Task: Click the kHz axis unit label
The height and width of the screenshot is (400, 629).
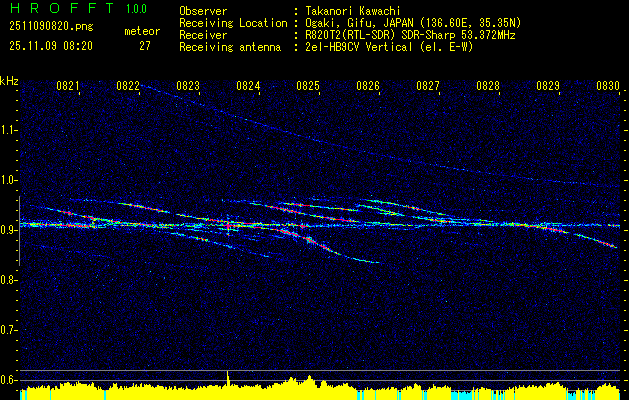Action: [x=9, y=81]
